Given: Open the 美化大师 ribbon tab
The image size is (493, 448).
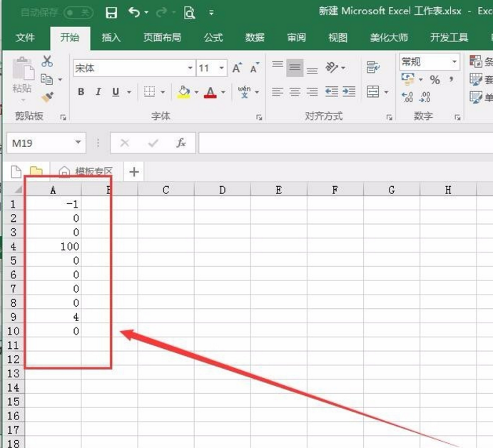Looking at the screenshot, I should coord(389,38).
